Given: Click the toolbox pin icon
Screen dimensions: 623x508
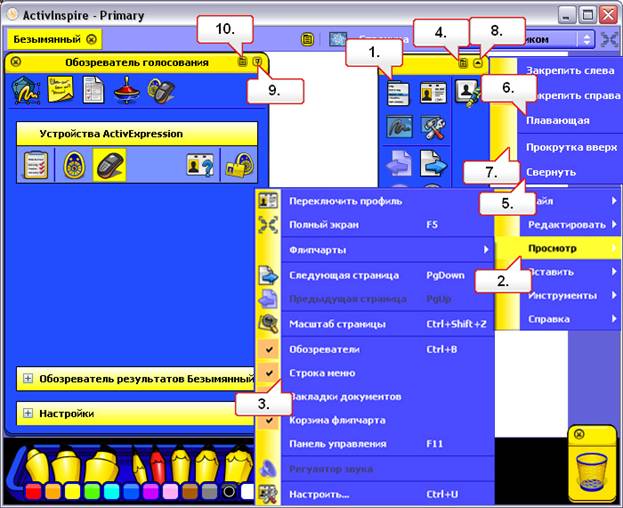Looking at the screenshot, I should 463,63.
